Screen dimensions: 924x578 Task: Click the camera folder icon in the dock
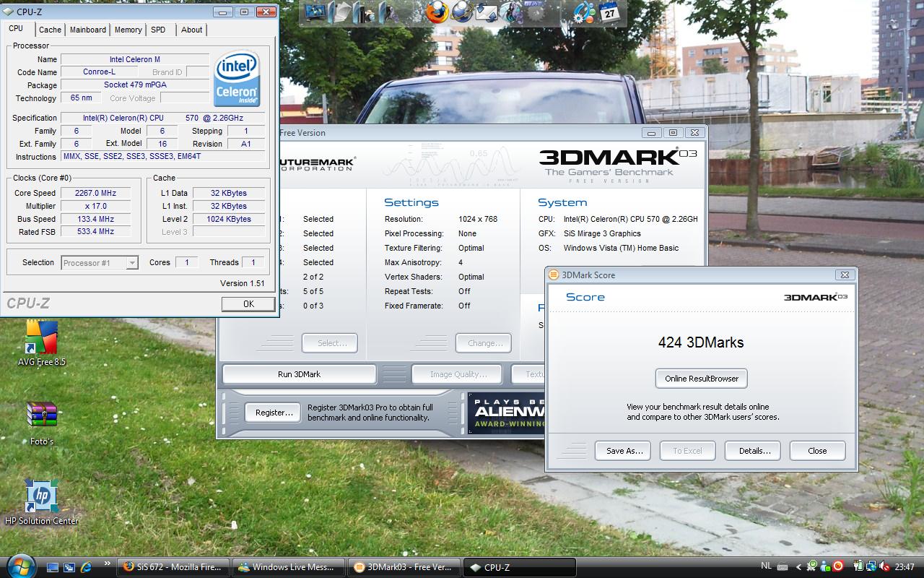[x=365, y=12]
